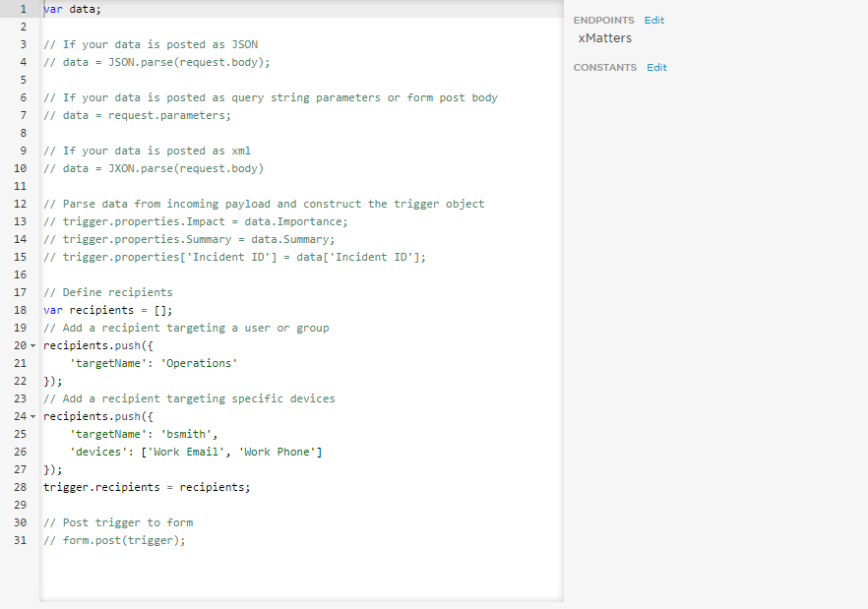
Task: Click the 'Operations' targetName string
Action: click(200, 363)
